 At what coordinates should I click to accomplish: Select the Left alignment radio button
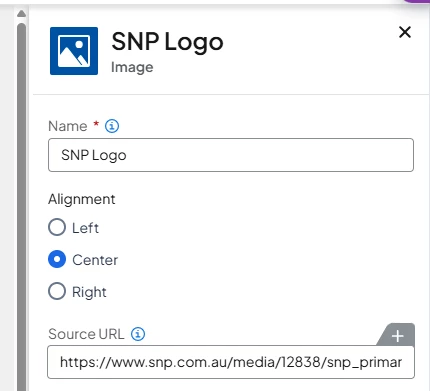click(x=57, y=227)
